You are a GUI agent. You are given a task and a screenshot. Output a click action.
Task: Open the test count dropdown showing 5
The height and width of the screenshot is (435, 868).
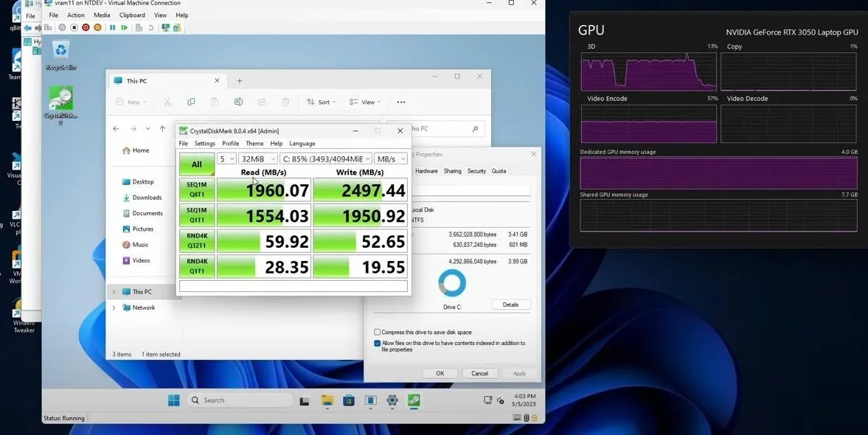[226, 159]
